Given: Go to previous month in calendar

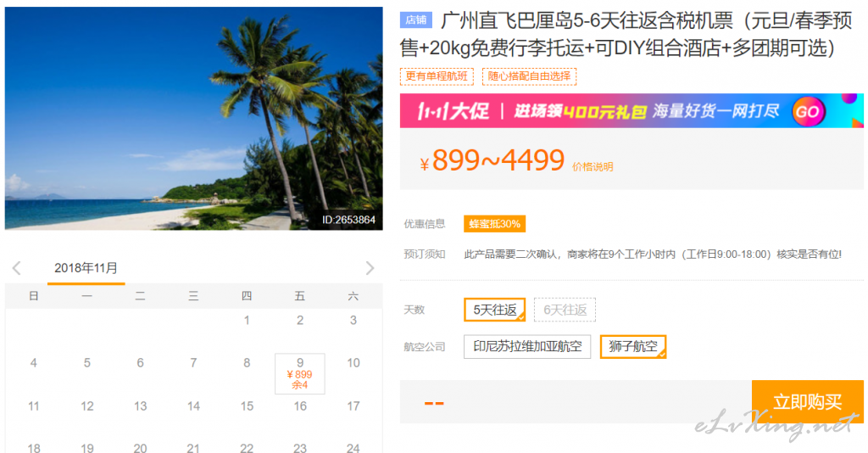Looking at the screenshot, I should point(17,269).
